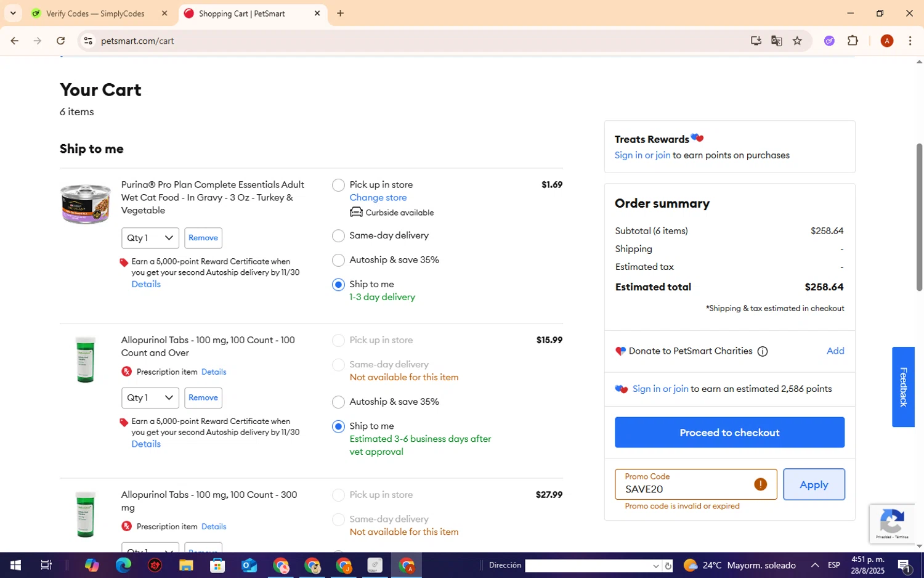Viewport: 924px width, 578px height.
Task: Launch Microsoft Edge from taskbar
Action: (x=123, y=565)
